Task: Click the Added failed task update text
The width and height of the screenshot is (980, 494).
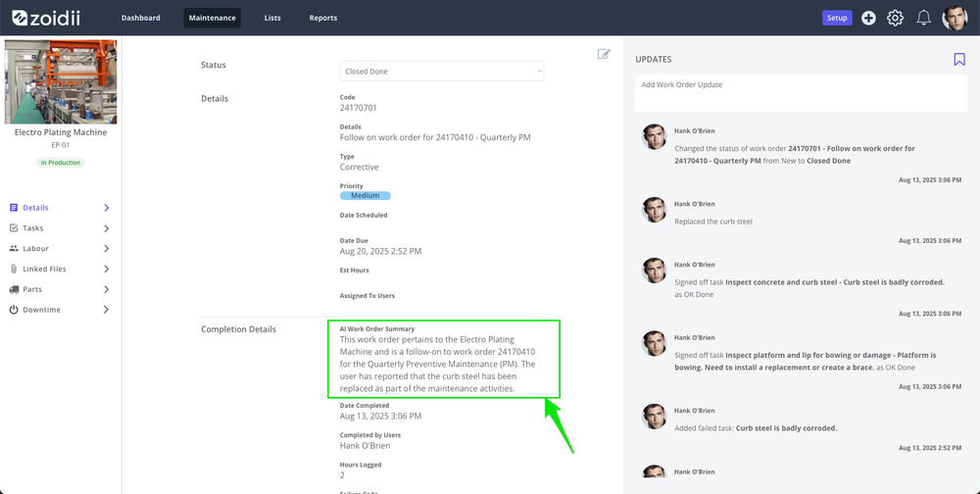Action: pos(756,428)
